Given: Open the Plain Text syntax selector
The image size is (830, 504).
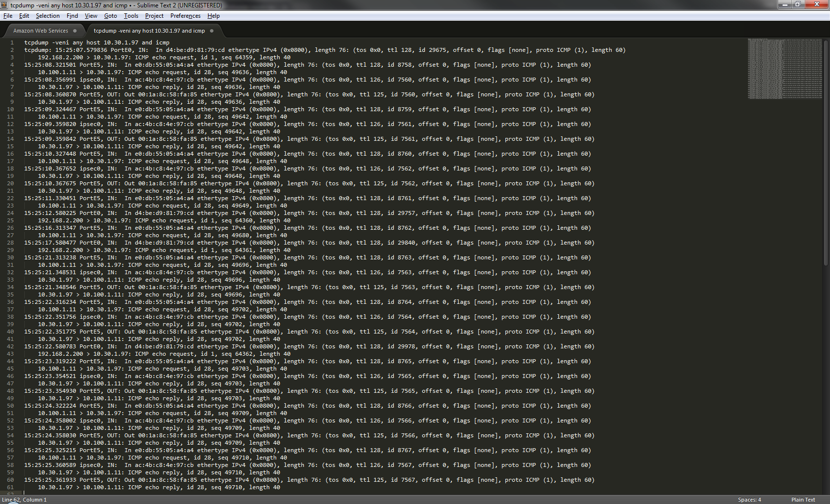Looking at the screenshot, I should 803,500.
